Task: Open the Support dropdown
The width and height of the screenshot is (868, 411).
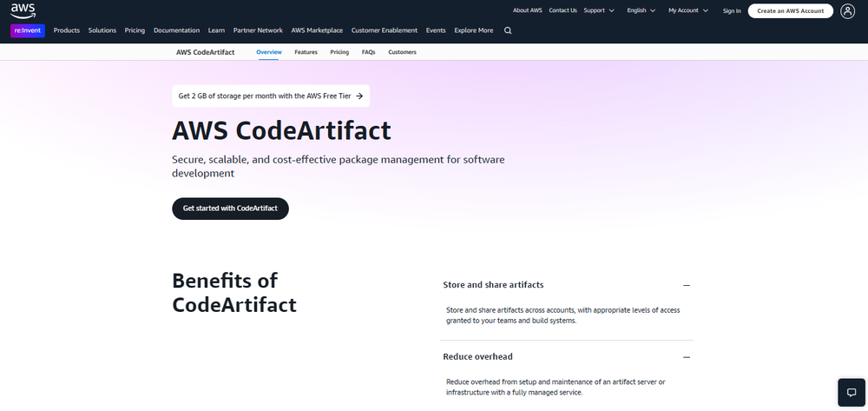Action: (599, 10)
